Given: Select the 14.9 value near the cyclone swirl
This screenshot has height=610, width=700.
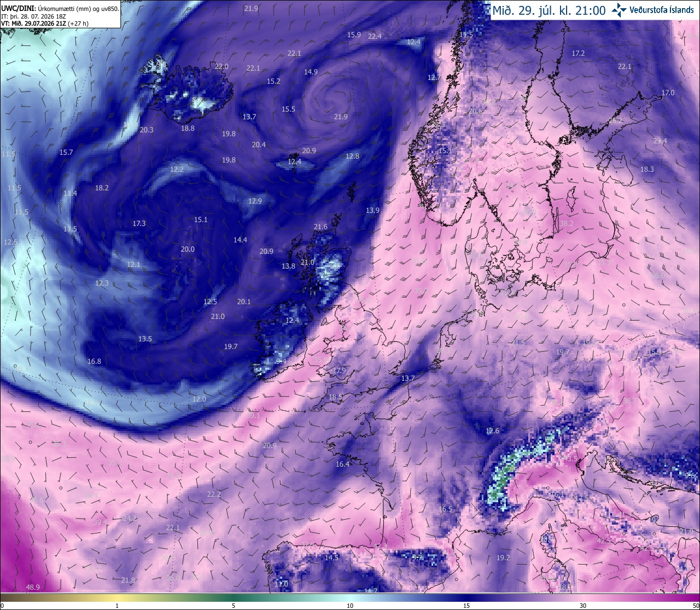Looking at the screenshot, I should tap(311, 72).
